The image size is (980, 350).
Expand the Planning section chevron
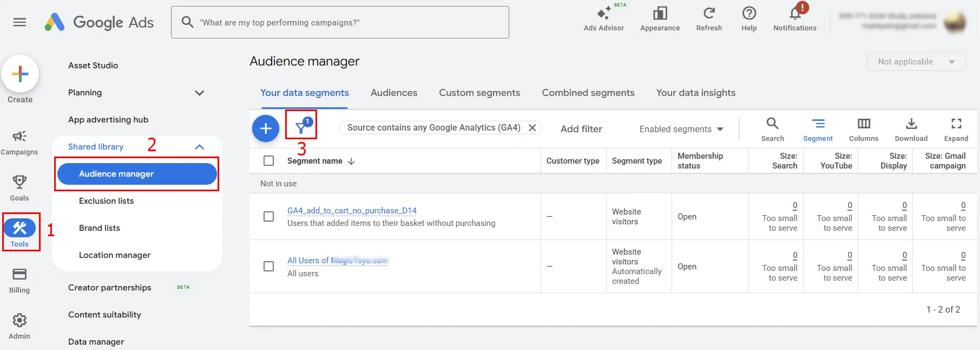pos(199,93)
